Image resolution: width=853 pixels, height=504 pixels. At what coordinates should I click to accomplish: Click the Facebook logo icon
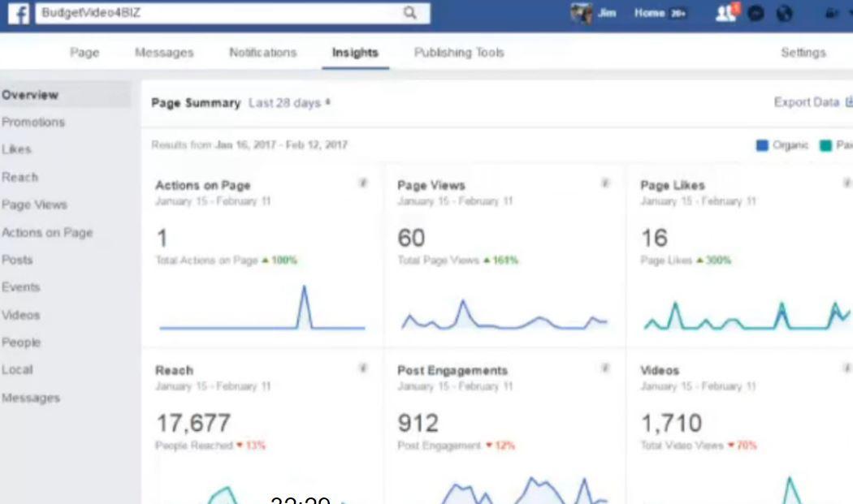click(x=15, y=13)
